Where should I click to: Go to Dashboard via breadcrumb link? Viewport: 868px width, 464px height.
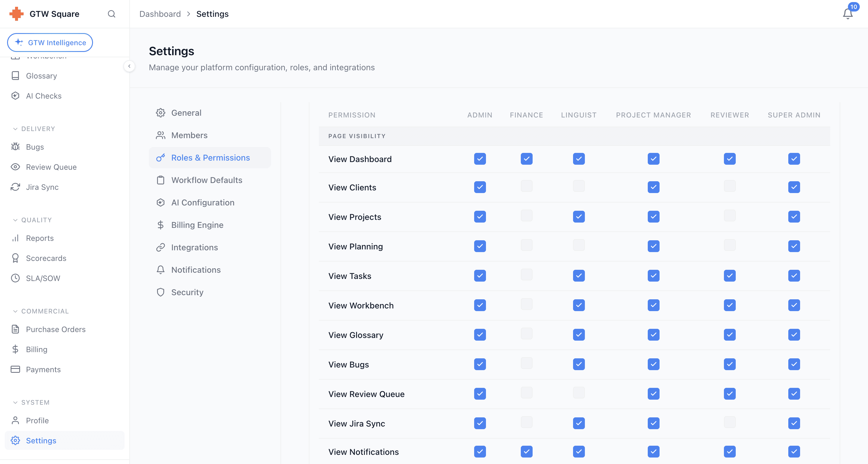click(160, 14)
